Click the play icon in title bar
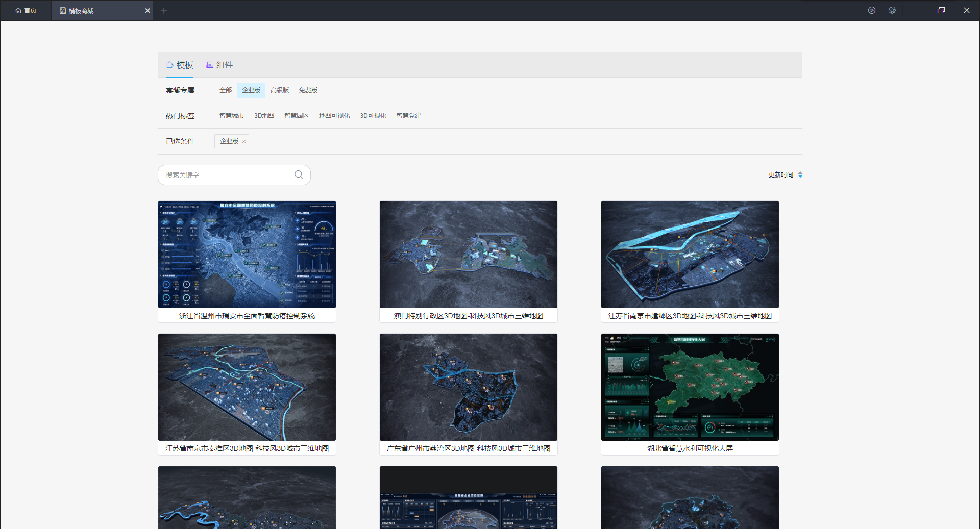The width and height of the screenshot is (980, 529). 872,10
